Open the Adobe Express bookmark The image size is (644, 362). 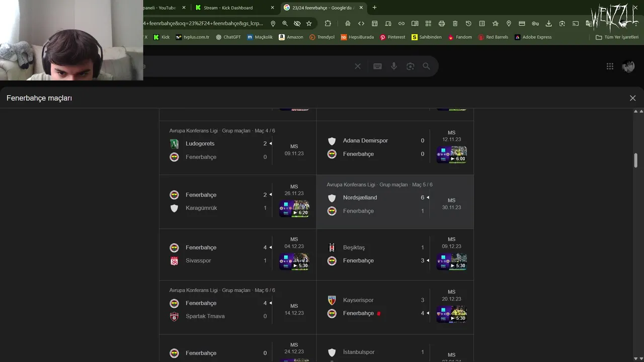click(x=533, y=37)
